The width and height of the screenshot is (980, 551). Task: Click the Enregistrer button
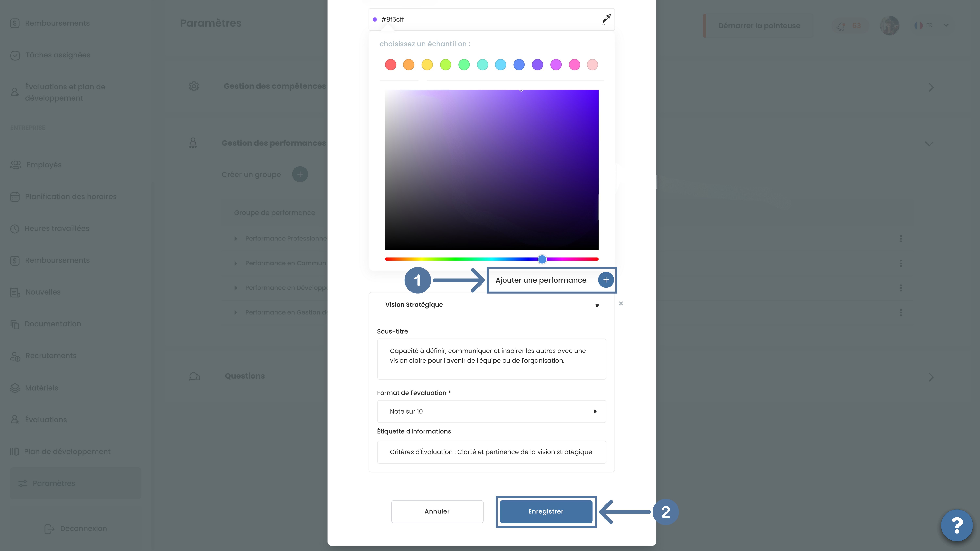(x=546, y=511)
